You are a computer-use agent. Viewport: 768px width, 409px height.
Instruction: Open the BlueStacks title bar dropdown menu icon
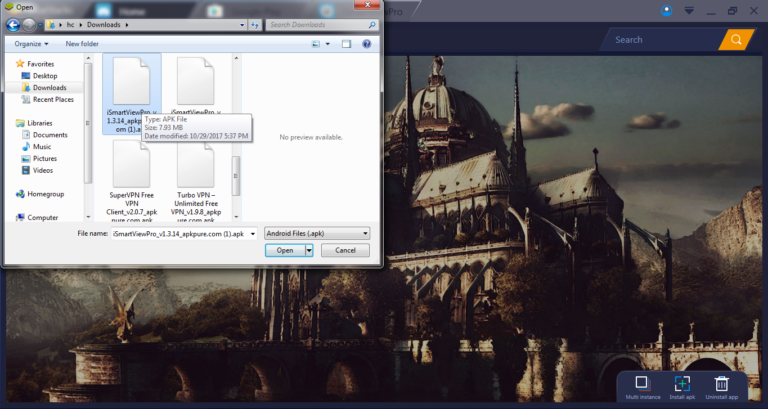689,10
